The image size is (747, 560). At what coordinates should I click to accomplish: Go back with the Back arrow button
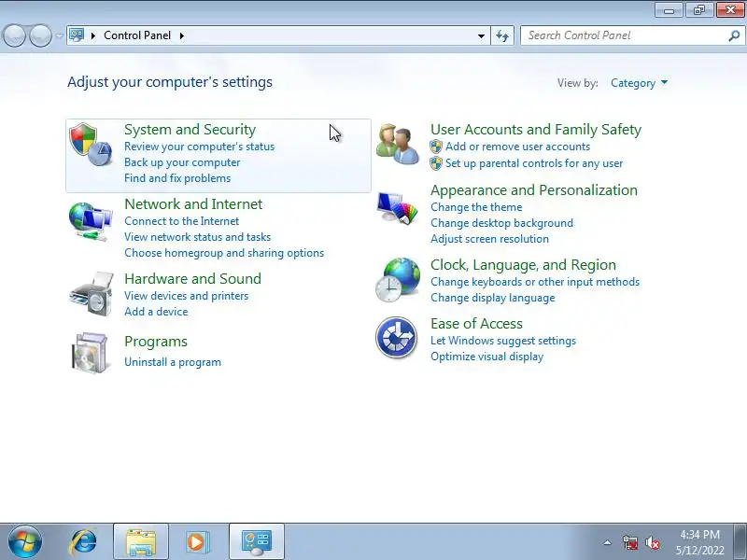click(14, 35)
